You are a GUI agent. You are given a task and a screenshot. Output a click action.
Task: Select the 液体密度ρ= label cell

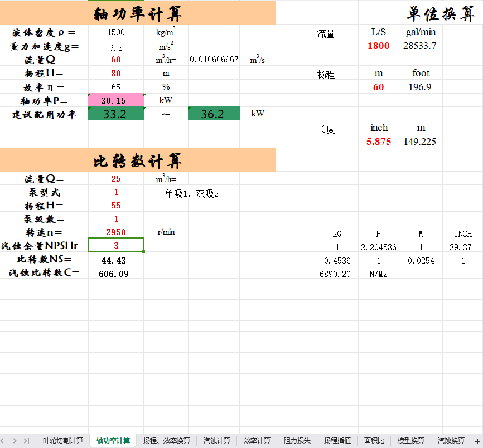44,32
